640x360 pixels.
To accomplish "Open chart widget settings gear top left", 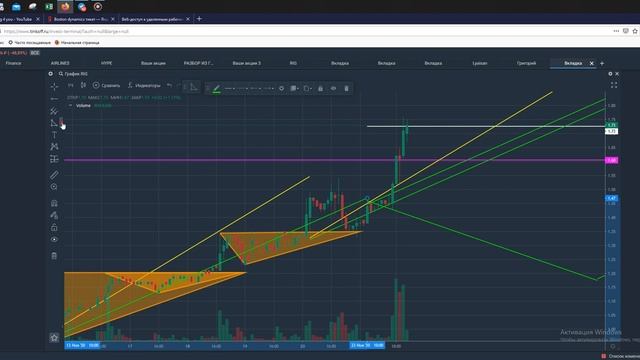I will pos(51,74).
